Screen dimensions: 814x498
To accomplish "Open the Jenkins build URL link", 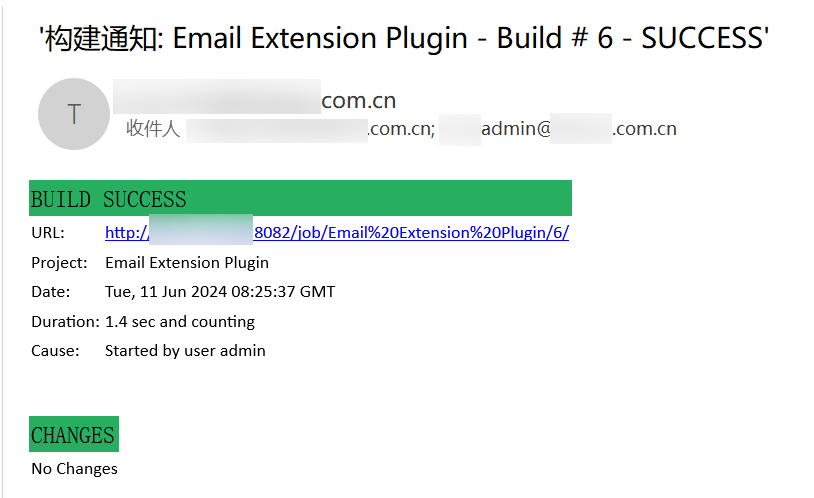I will [337, 233].
